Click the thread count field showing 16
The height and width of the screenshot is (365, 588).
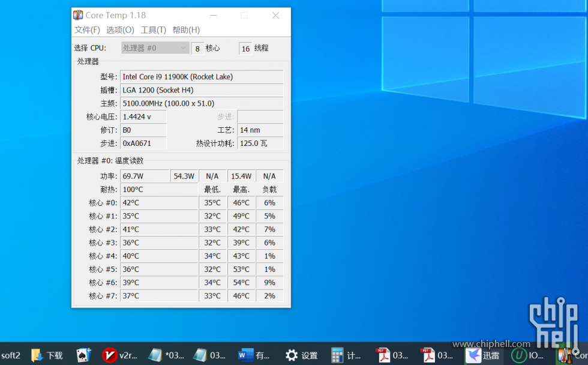pos(245,49)
